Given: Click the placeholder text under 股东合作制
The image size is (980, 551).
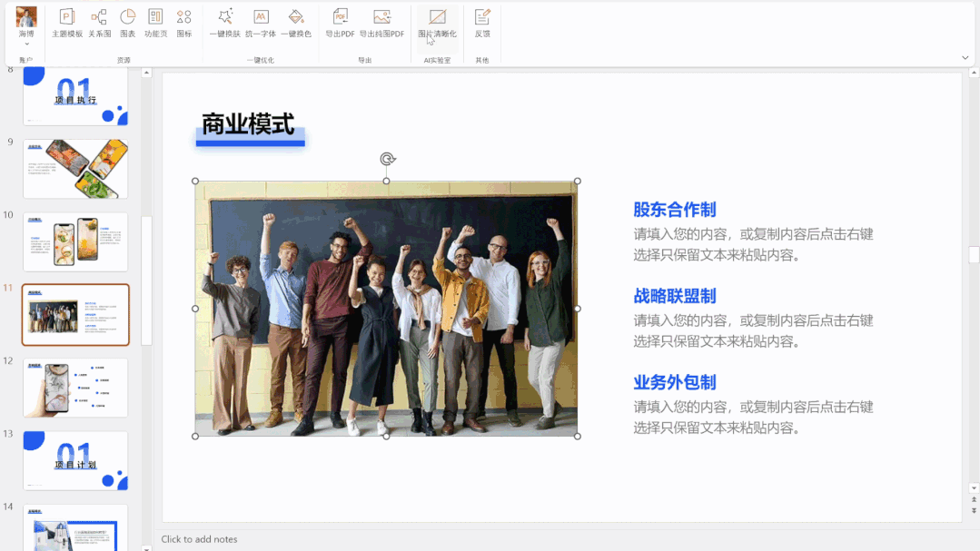Looking at the screenshot, I should tap(753, 244).
